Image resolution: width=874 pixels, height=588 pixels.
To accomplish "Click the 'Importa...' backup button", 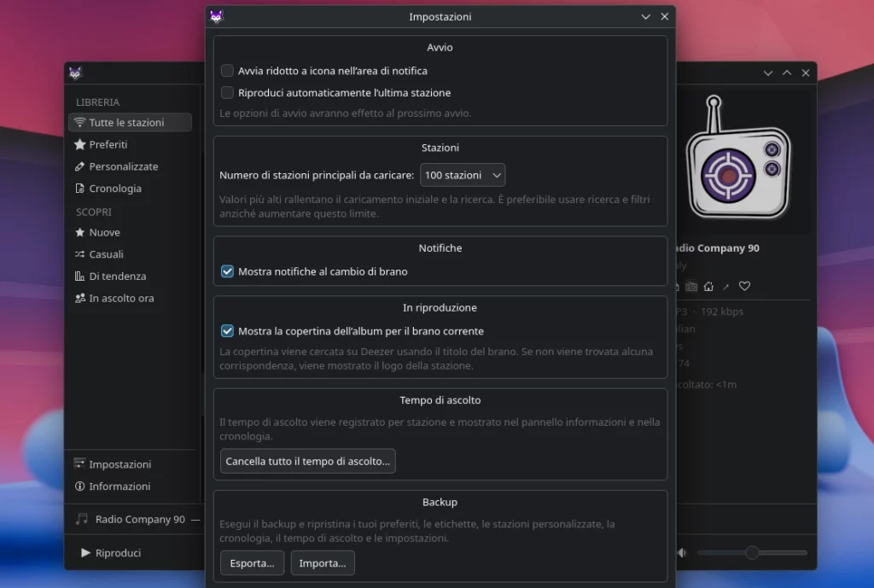I will click(323, 563).
